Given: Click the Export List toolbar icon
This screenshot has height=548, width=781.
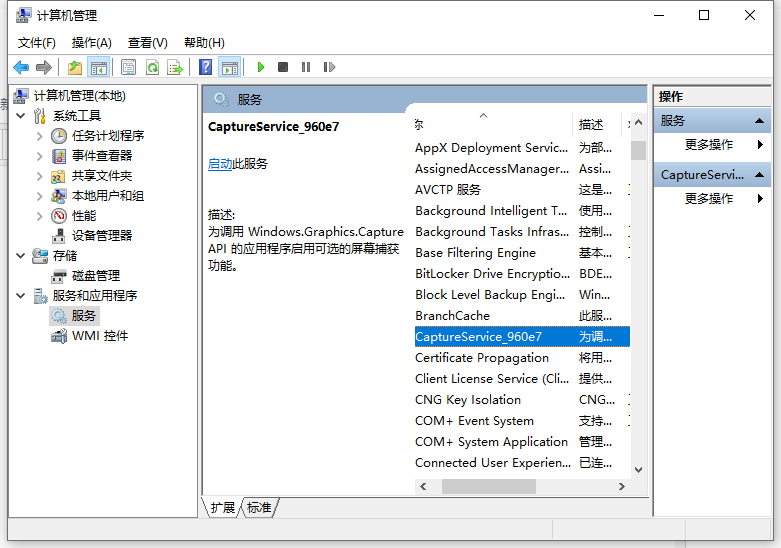Looking at the screenshot, I should tap(175, 67).
